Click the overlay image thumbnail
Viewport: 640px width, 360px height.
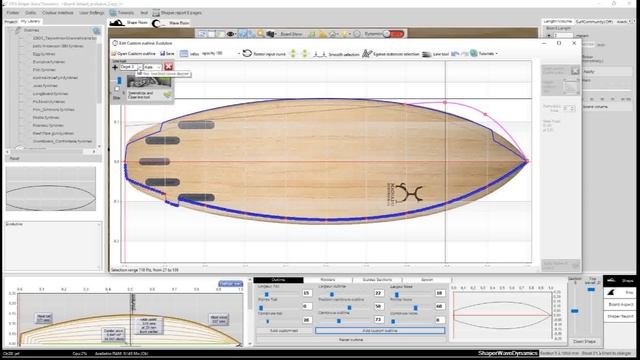(149, 82)
